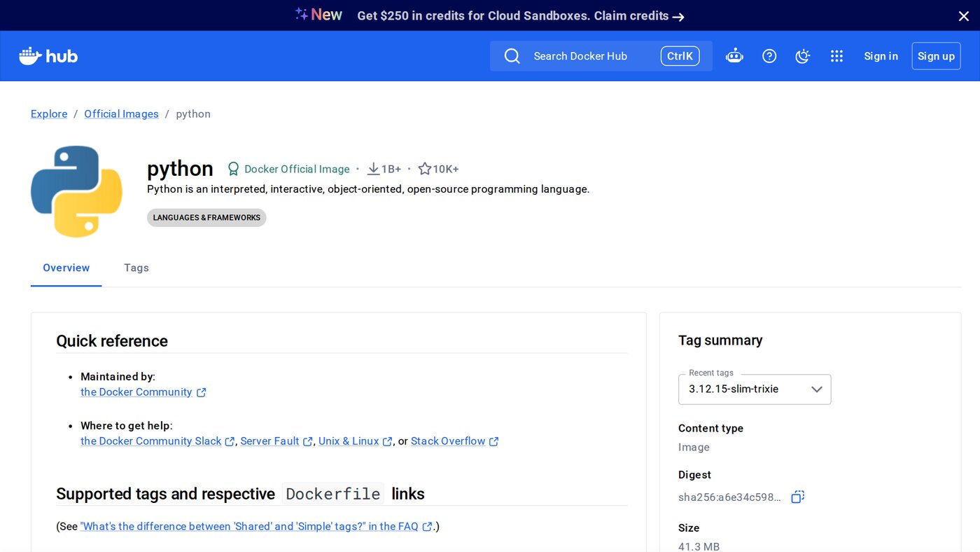
Task: Open the help question mark icon
Action: pyautogui.click(x=769, y=56)
